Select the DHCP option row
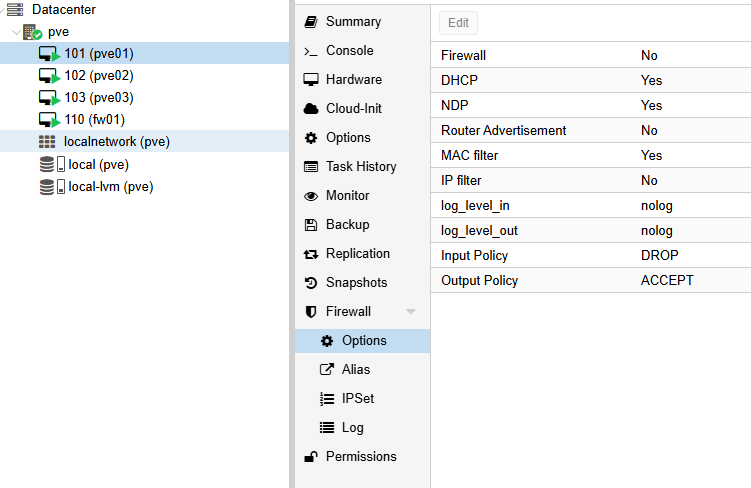 click(x=591, y=80)
